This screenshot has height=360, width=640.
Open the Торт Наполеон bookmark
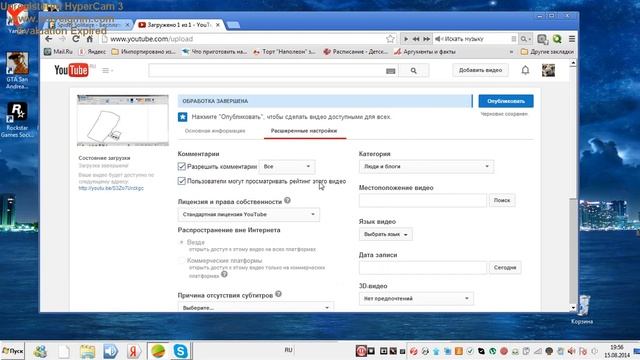pyautogui.click(x=284, y=52)
